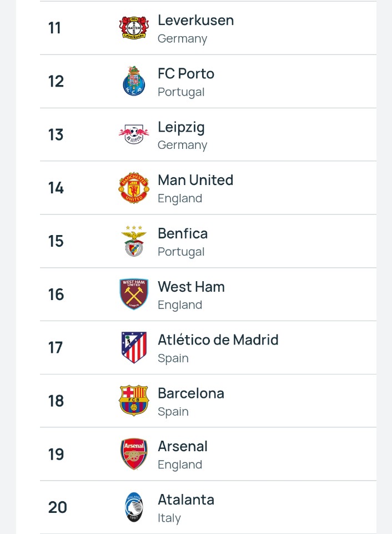This screenshot has height=534, width=392.
Task: Open the Leverkusen team name link
Action: click(x=195, y=21)
